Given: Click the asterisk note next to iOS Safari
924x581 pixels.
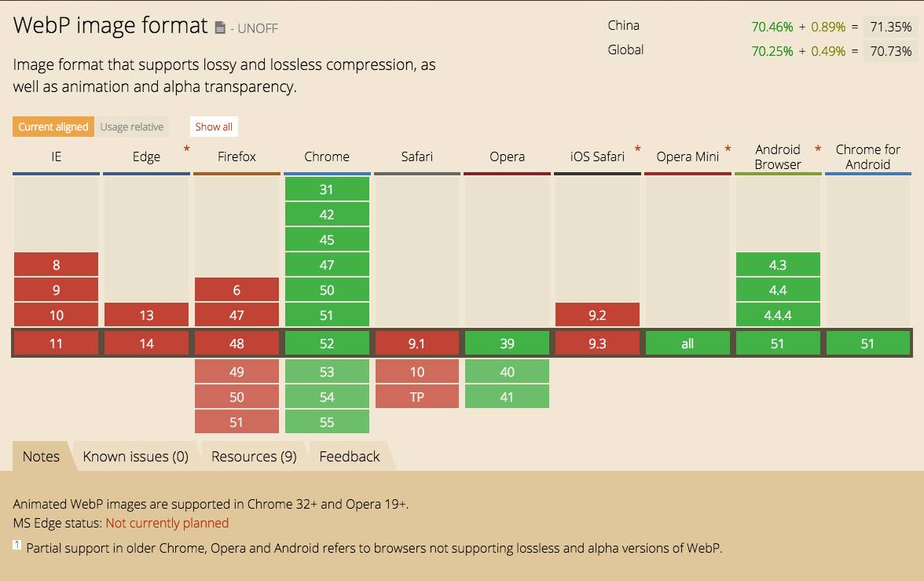Looking at the screenshot, I should tap(638, 149).
